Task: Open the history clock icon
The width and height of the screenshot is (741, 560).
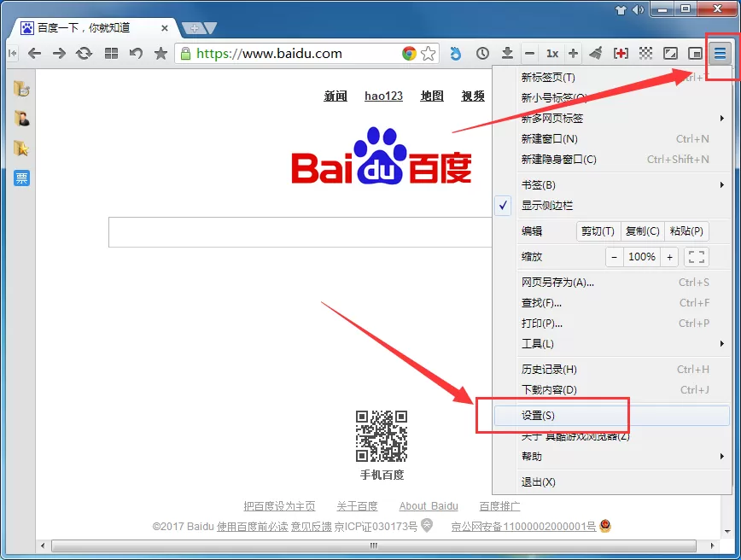Action: click(482, 54)
